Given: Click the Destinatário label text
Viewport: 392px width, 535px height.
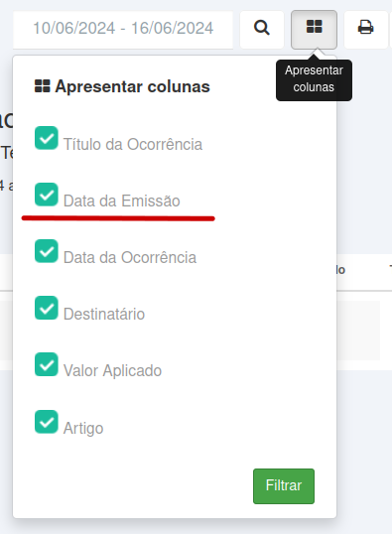Looking at the screenshot, I should coord(104,315).
